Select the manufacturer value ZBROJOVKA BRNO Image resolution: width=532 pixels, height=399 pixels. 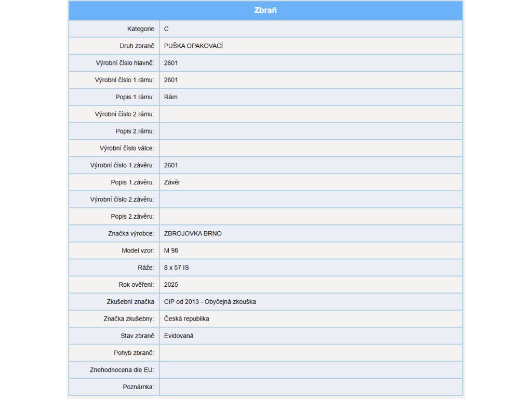pos(193,233)
